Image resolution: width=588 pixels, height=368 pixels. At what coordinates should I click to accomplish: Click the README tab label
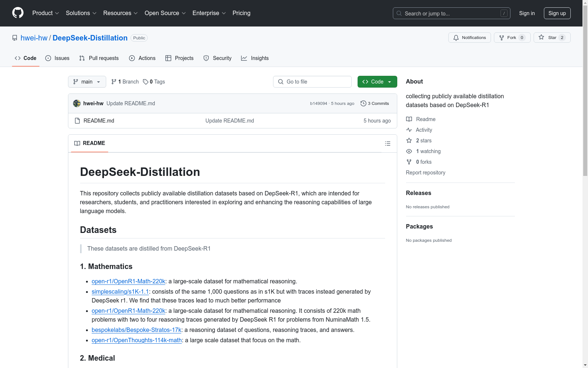click(94, 143)
